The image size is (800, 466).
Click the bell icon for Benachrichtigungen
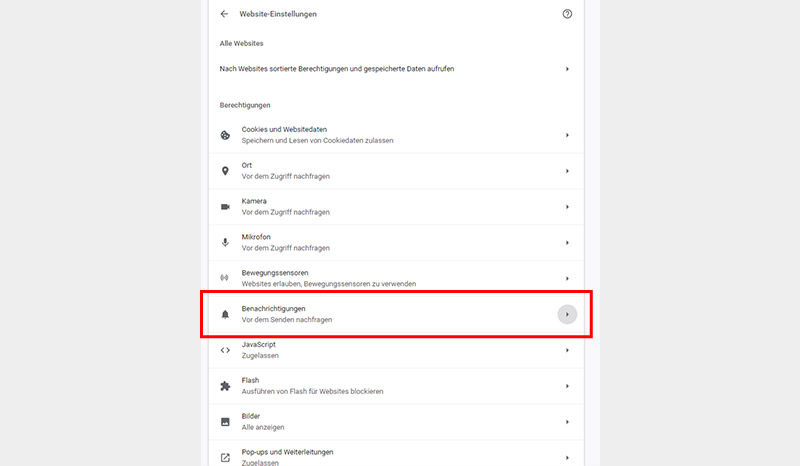pyautogui.click(x=225, y=314)
